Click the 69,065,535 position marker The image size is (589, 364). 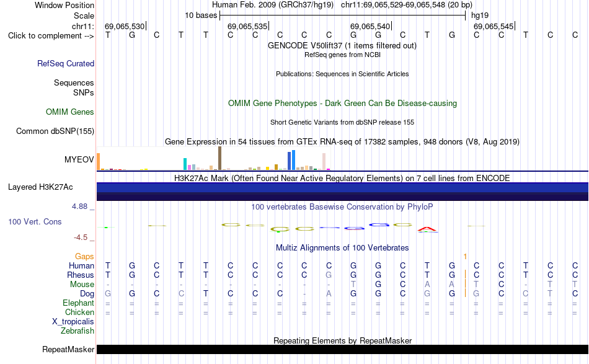click(x=248, y=26)
